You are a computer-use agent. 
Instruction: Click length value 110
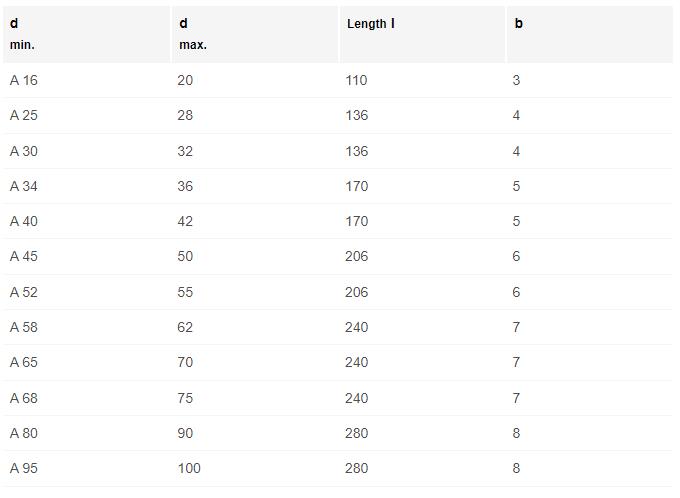point(357,80)
